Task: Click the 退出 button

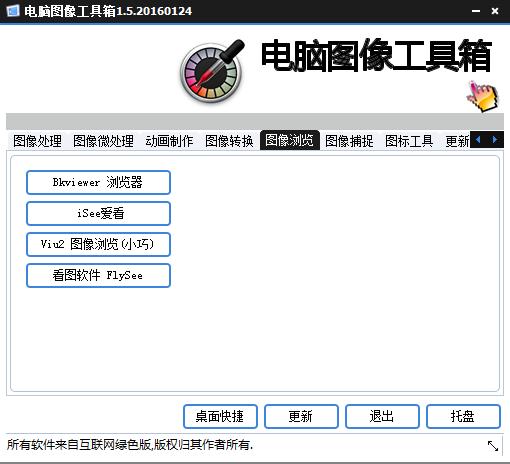Action: (x=382, y=416)
